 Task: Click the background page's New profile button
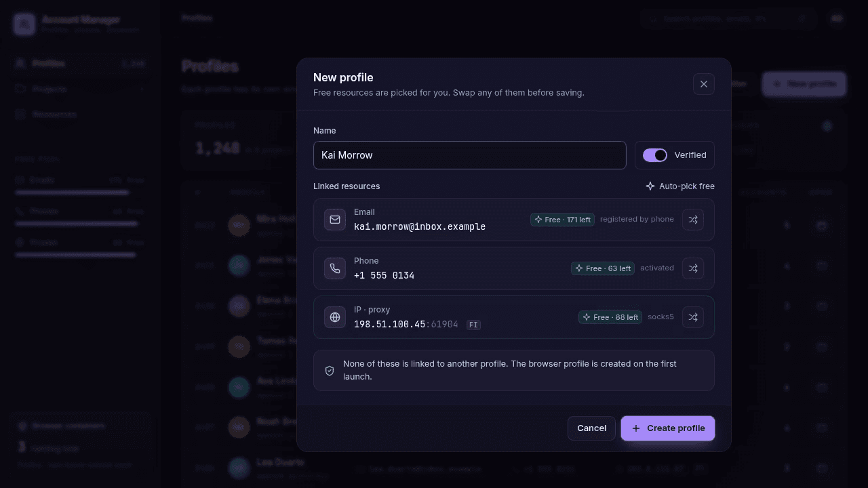804,84
